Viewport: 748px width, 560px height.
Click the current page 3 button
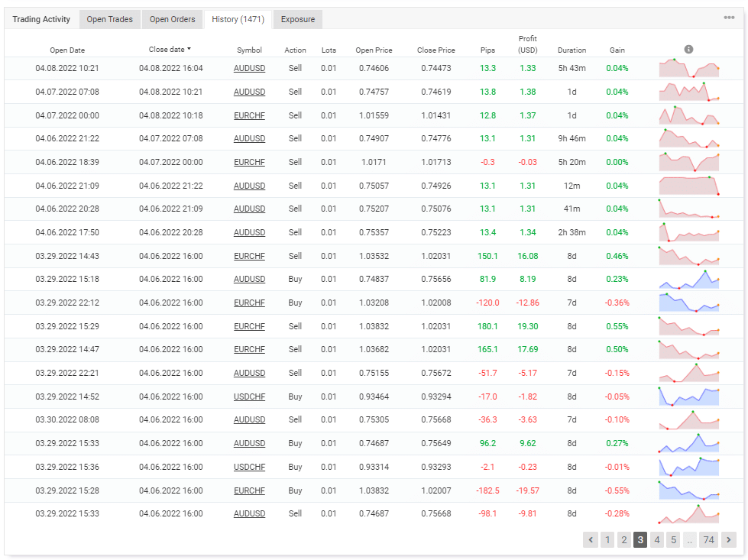tap(640, 539)
